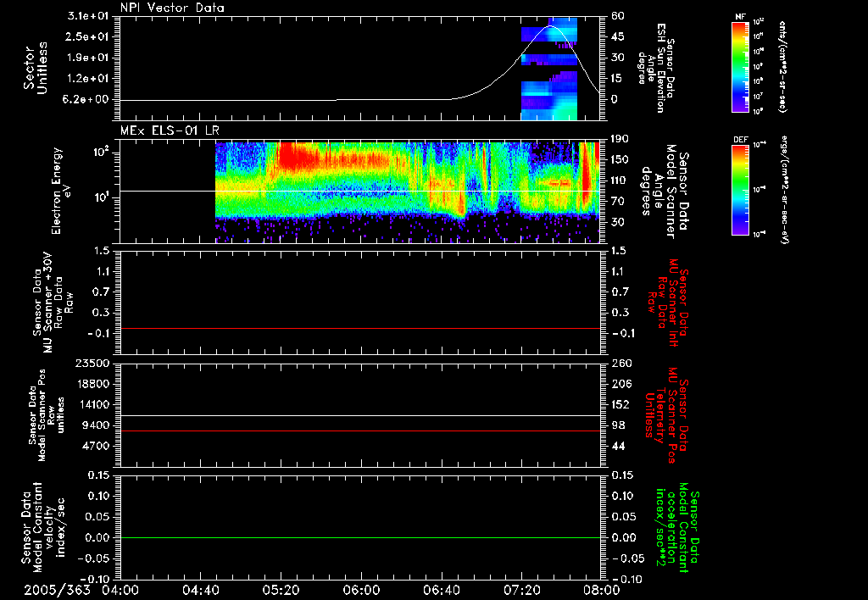Click the 190 scanner angle tick
The image size is (868, 600).
coord(620,139)
